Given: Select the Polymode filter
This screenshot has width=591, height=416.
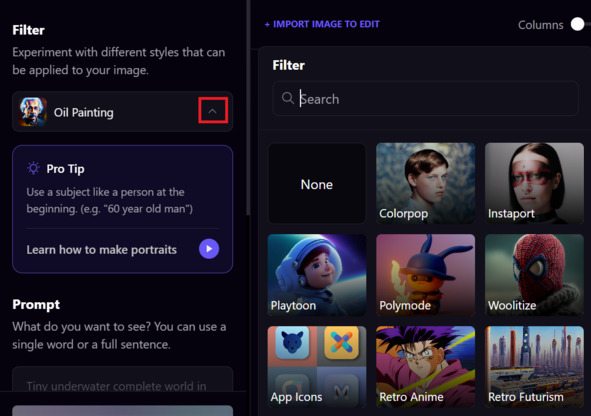Looking at the screenshot, I should [x=426, y=275].
